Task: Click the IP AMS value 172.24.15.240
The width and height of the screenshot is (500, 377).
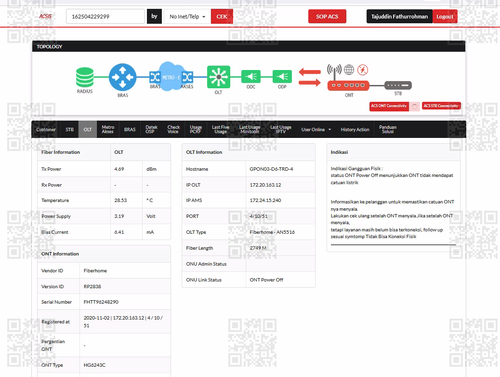Action: pyautogui.click(x=265, y=200)
